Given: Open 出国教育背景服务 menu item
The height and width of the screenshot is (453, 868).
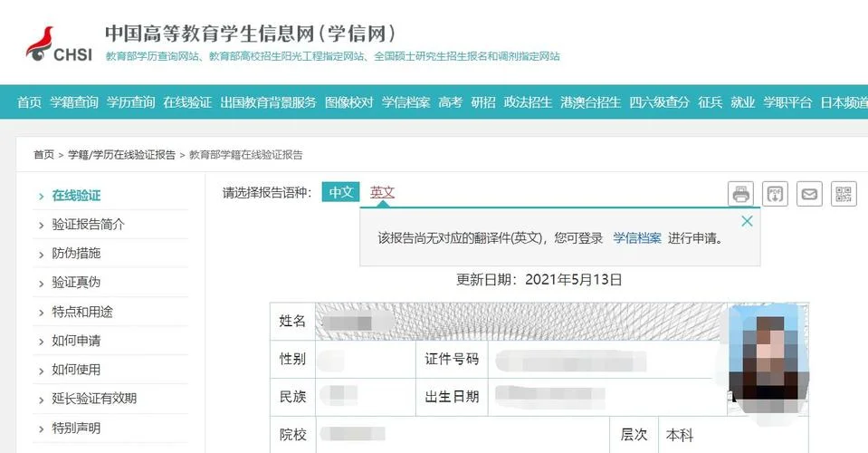Looking at the screenshot, I should pos(268,102).
